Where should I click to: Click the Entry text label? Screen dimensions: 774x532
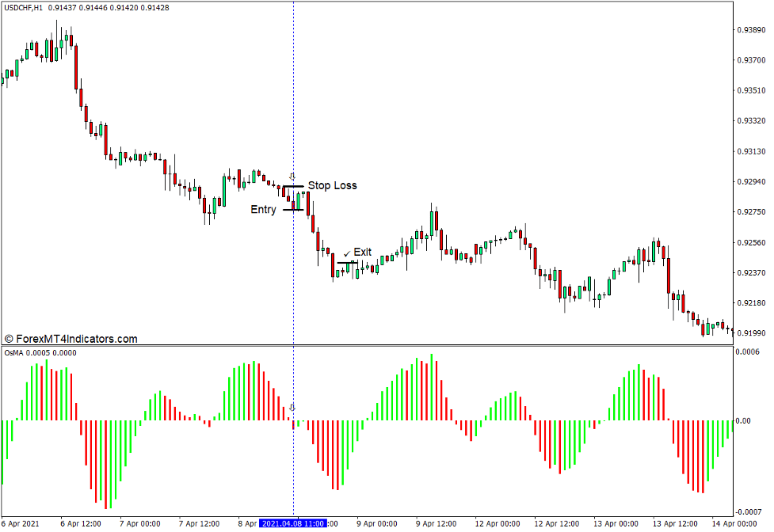click(263, 210)
